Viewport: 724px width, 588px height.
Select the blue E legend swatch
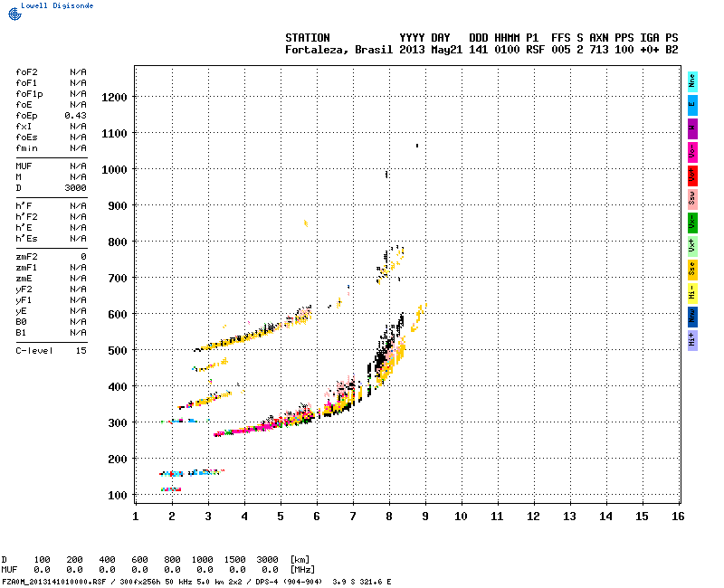tap(692, 105)
